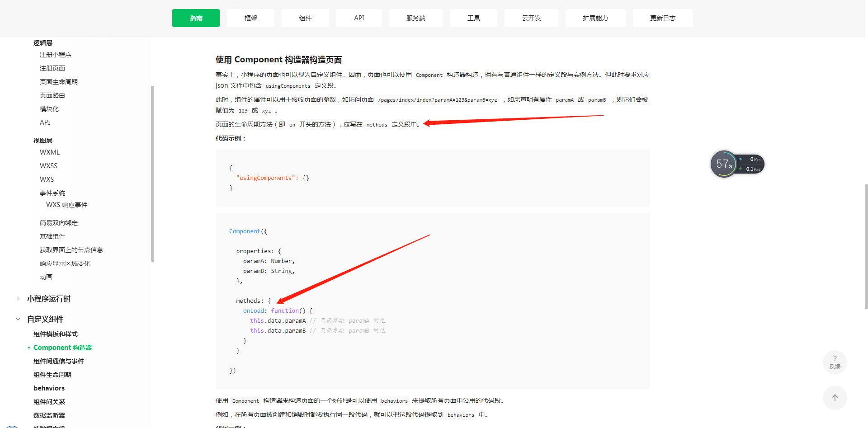Open 数据监听器 in the sidebar

49,415
